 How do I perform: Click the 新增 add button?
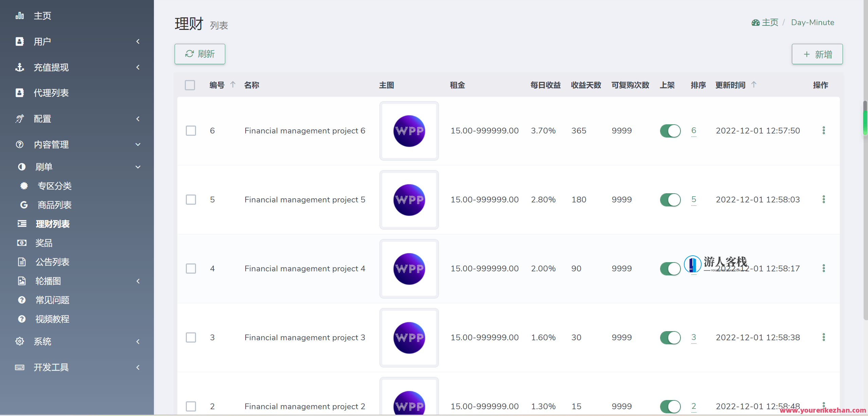click(x=817, y=54)
